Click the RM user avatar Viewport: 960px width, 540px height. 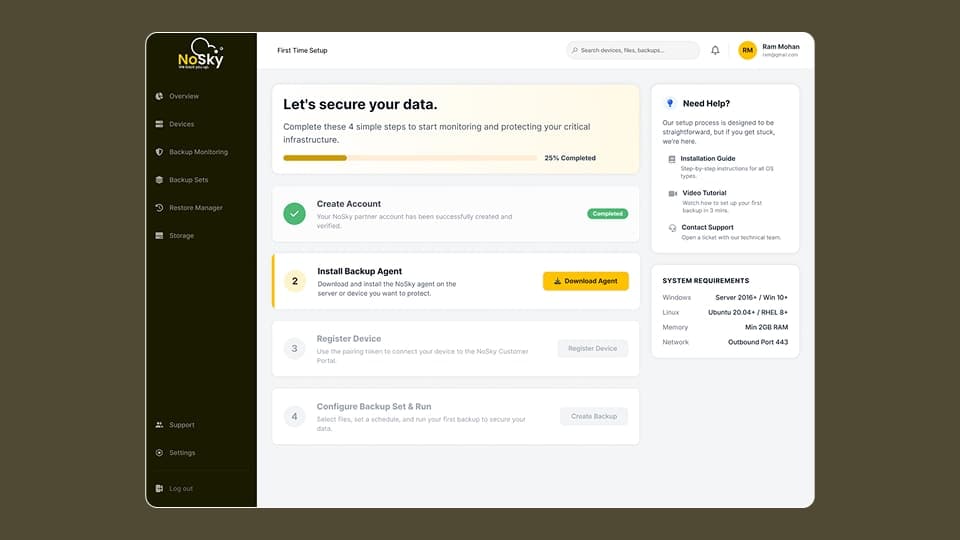747,50
